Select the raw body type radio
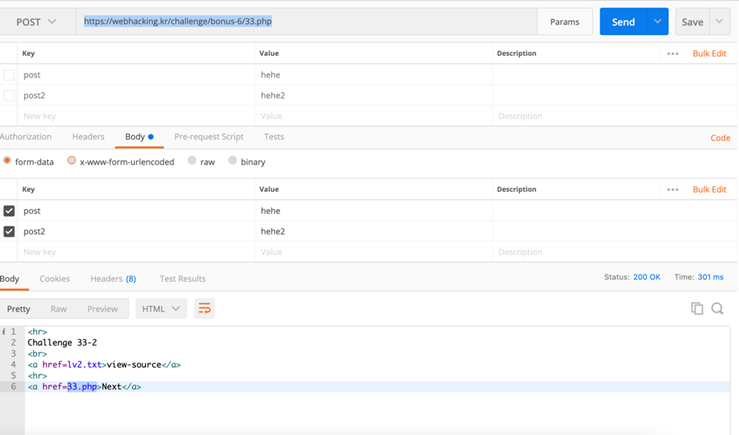This screenshot has height=435, width=739. [x=192, y=161]
